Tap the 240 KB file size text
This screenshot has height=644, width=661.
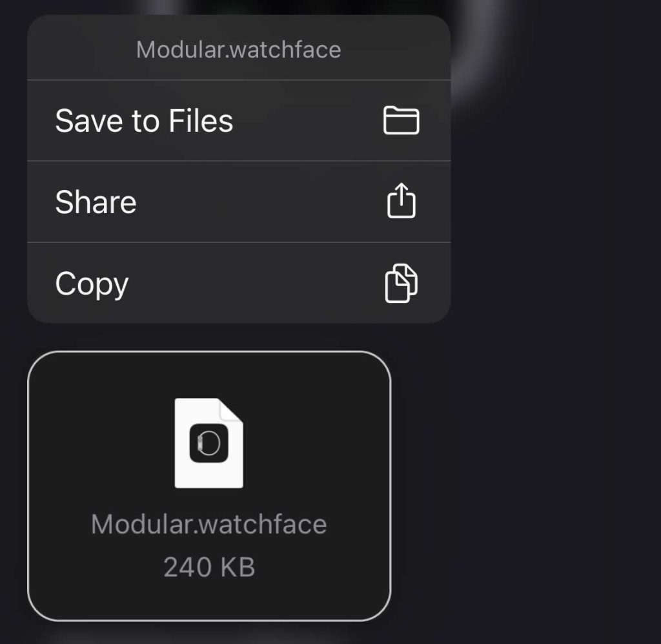209,567
